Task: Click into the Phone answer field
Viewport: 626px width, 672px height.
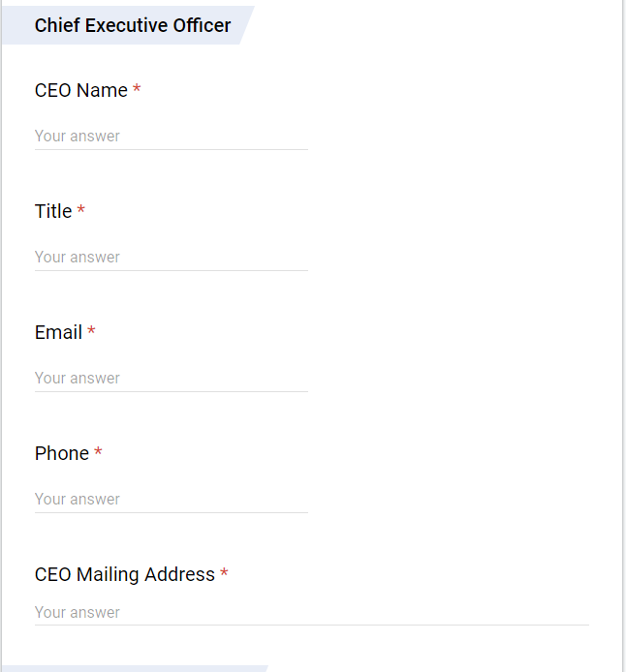Action: tap(171, 499)
